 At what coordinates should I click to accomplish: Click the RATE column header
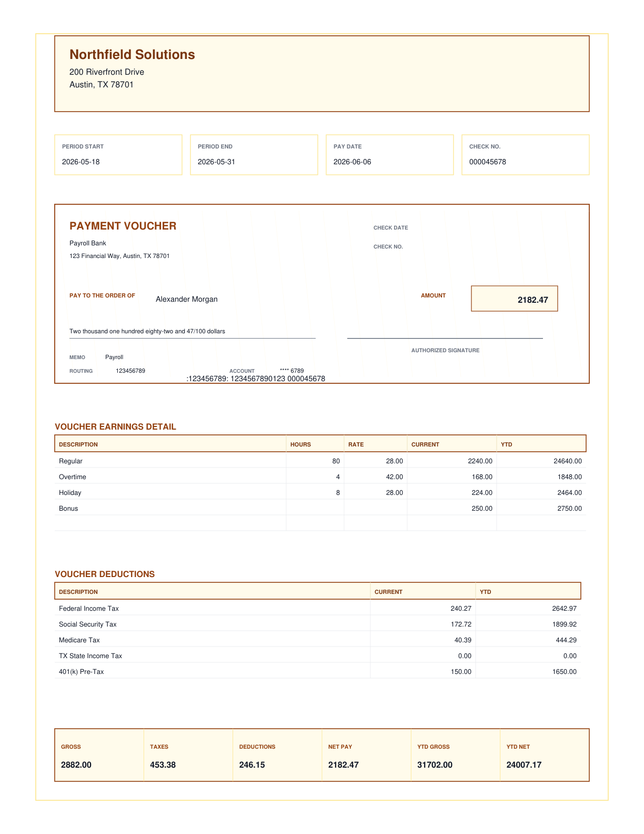pos(356,445)
